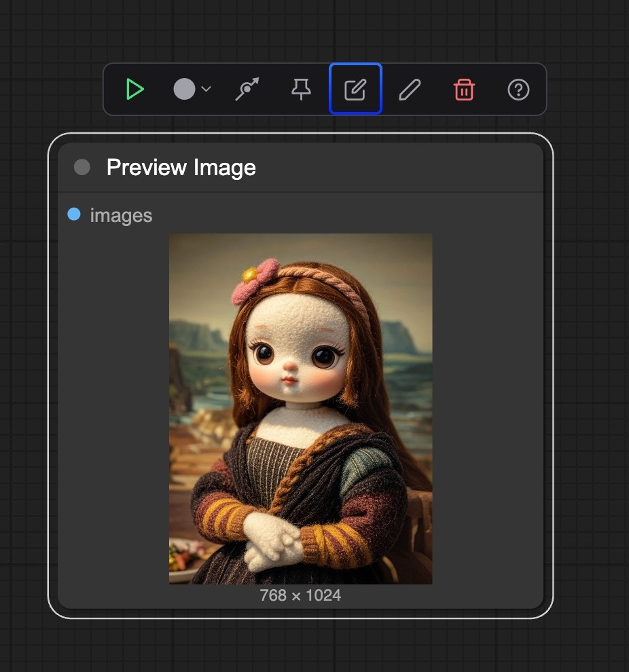Click the bypass node icon
629x672 pixels.
(247, 89)
